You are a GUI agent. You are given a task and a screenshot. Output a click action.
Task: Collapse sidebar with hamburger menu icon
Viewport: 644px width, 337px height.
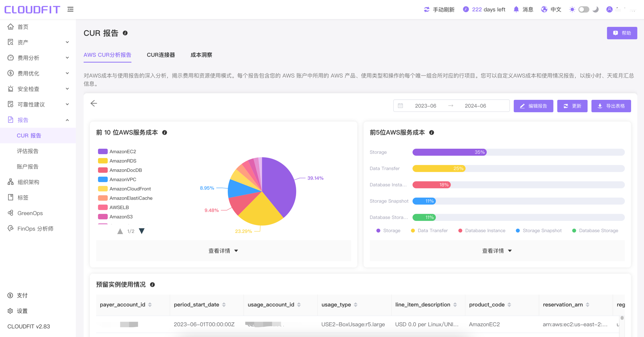coord(70,9)
